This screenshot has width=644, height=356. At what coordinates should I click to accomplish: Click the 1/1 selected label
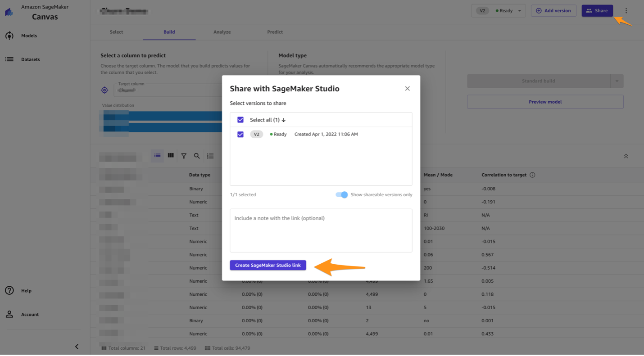(243, 195)
